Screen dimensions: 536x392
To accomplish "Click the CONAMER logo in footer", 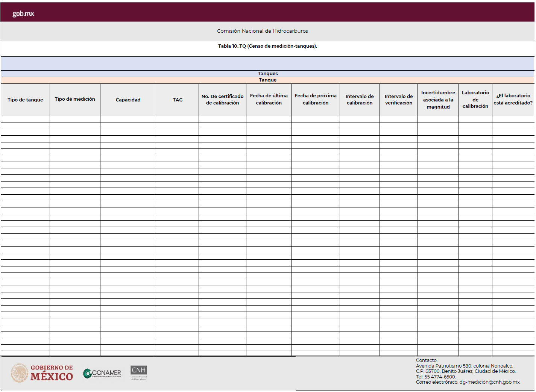I will [102, 373].
